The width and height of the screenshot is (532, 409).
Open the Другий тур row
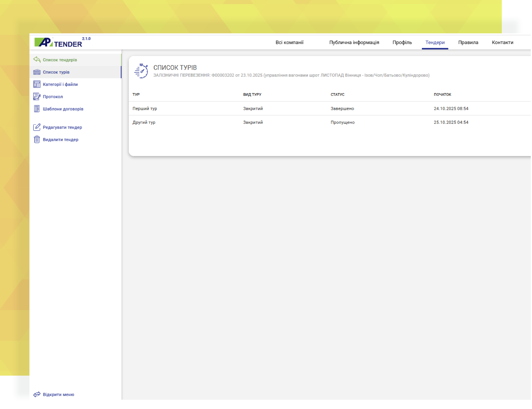(144, 122)
